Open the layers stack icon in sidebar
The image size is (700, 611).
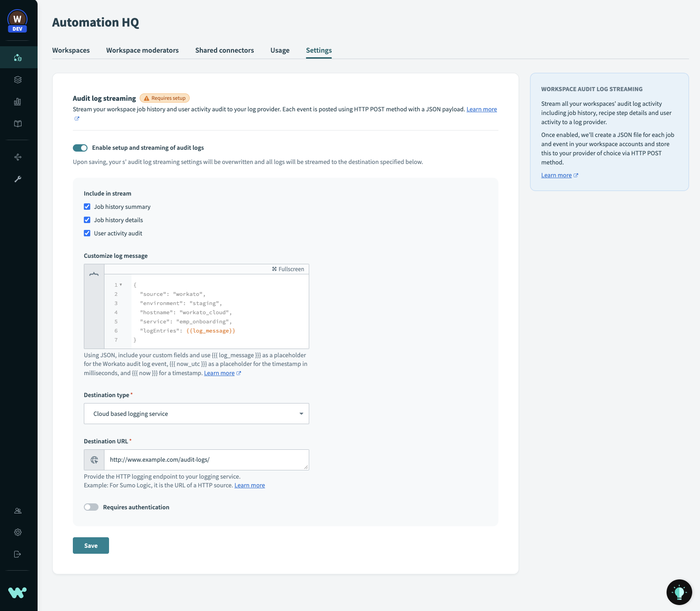coord(18,80)
